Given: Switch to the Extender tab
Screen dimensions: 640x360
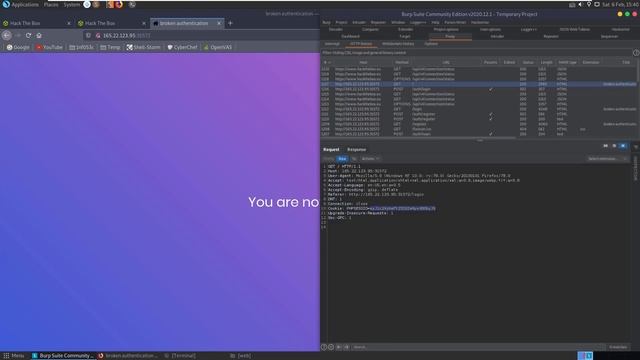Looking at the screenshot, I should point(405,29).
